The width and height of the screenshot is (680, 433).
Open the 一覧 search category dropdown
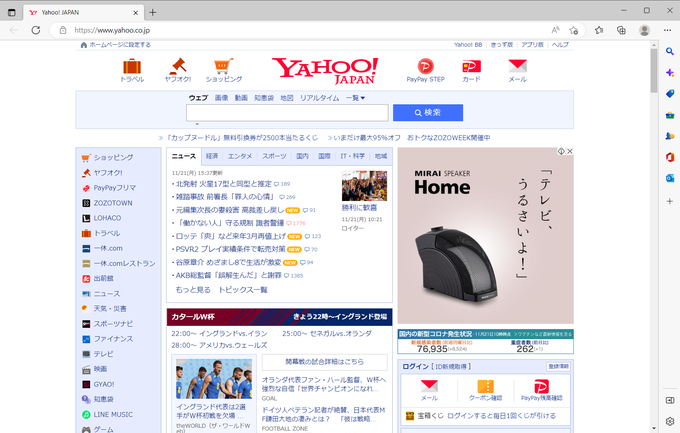(x=355, y=98)
